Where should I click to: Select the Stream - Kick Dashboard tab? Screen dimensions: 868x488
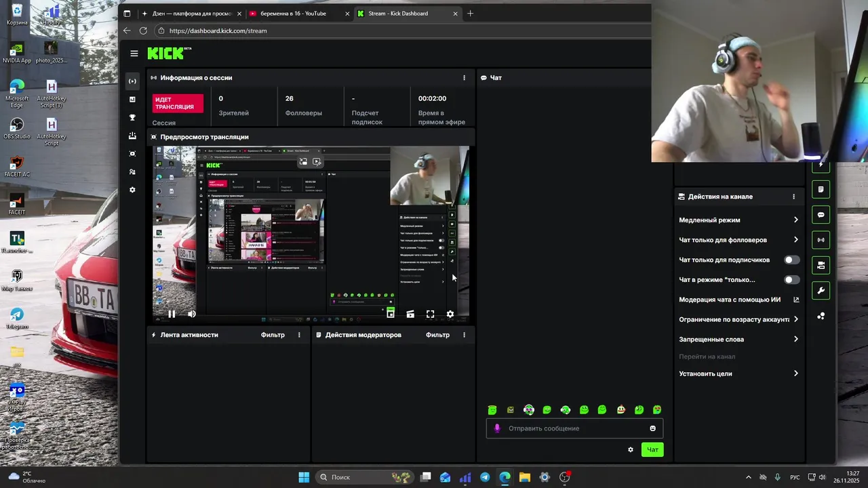tap(407, 14)
